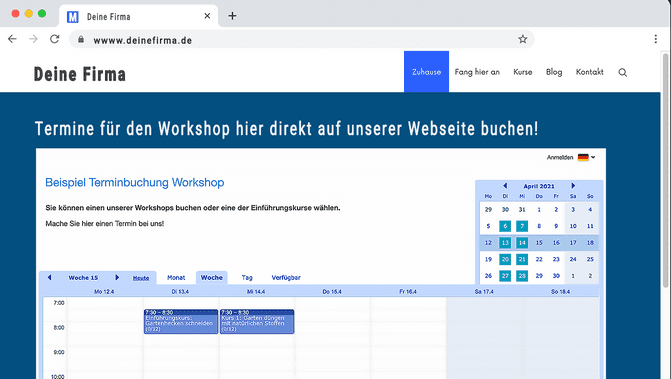The image size is (671, 379).
Task: Select April 14 in the mini calendar
Action: coord(522,243)
